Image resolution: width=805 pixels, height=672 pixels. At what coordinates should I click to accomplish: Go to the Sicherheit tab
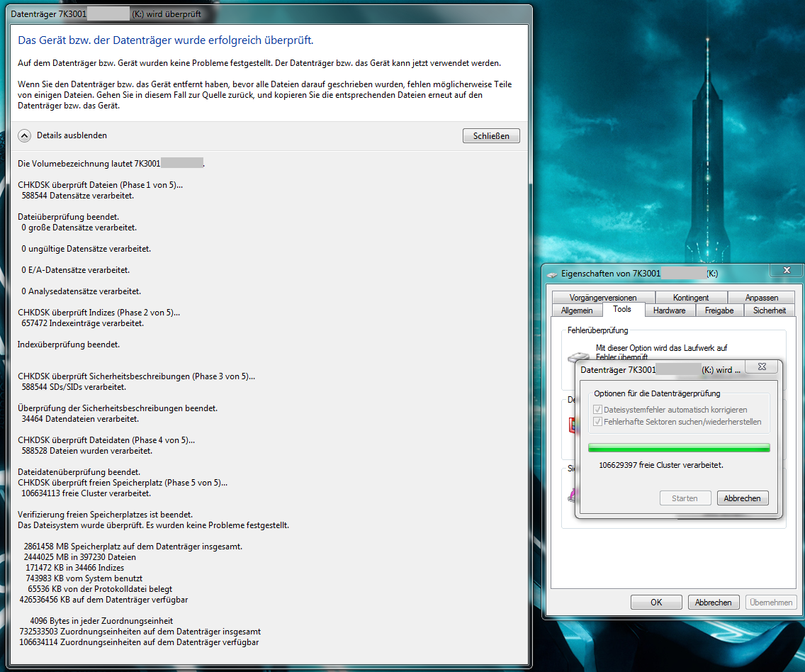769,310
